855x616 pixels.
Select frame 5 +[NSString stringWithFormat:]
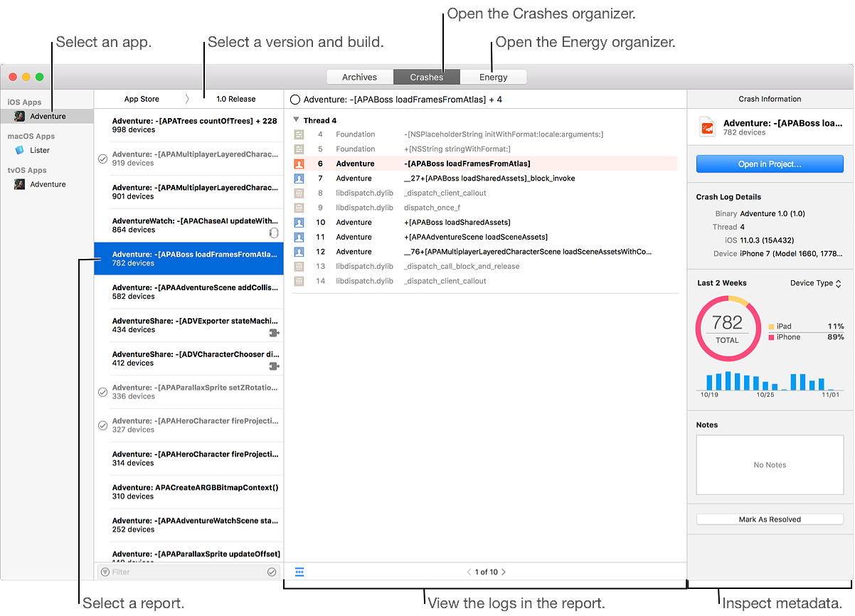point(485,149)
